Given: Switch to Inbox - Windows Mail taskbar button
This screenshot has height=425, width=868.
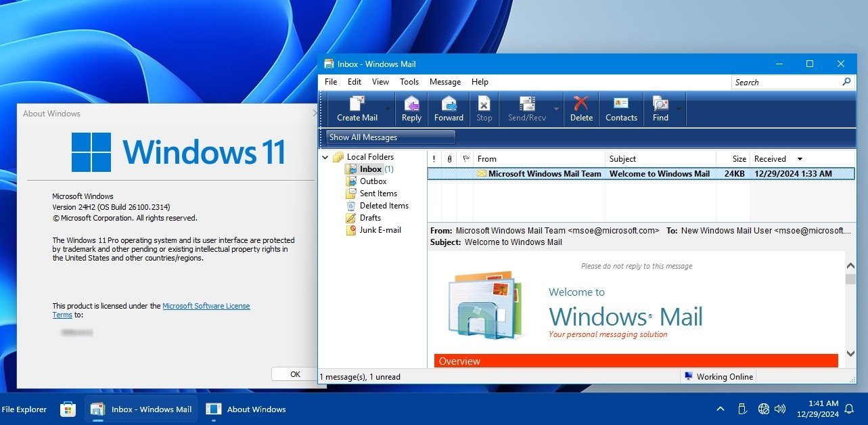Looking at the screenshot, I should coord(142,409).
